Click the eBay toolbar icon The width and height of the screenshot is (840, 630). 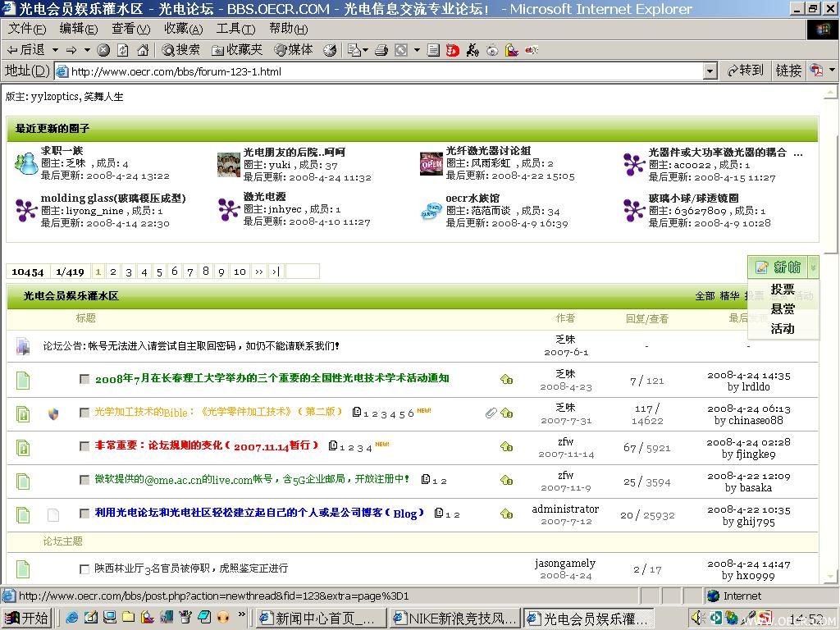(531, 50)
